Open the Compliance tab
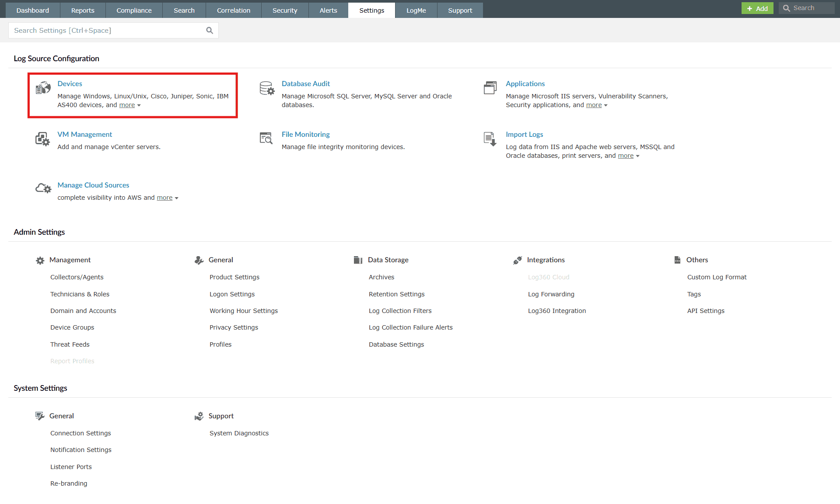 [134, 10]
